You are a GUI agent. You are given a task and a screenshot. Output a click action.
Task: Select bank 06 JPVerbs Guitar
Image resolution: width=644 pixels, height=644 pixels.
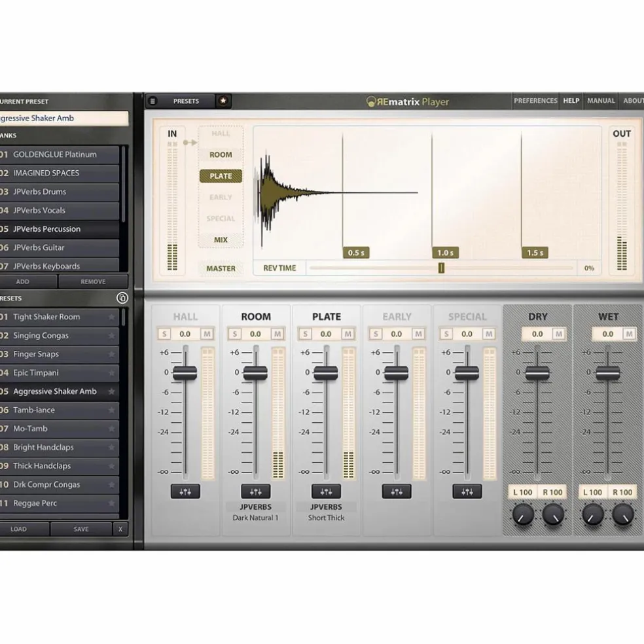[60, 247]
